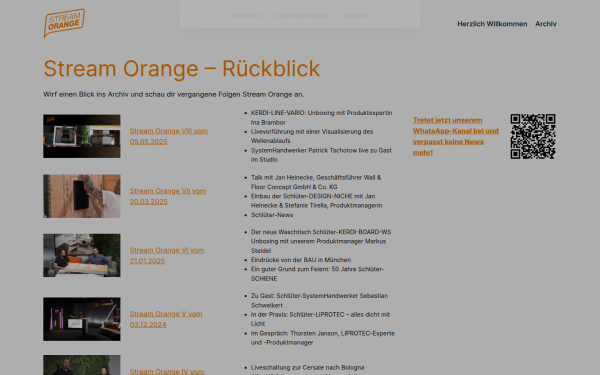Open Impressum link in cookie banner

[354, 16]
